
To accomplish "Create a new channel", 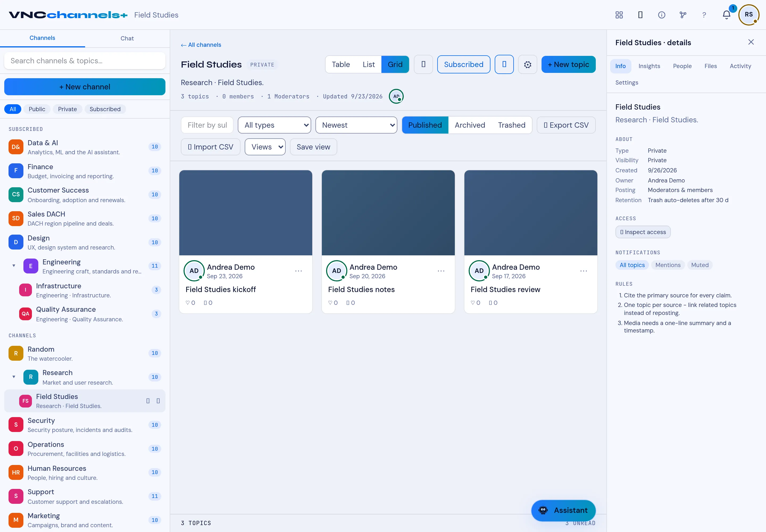I will point(85,87).
